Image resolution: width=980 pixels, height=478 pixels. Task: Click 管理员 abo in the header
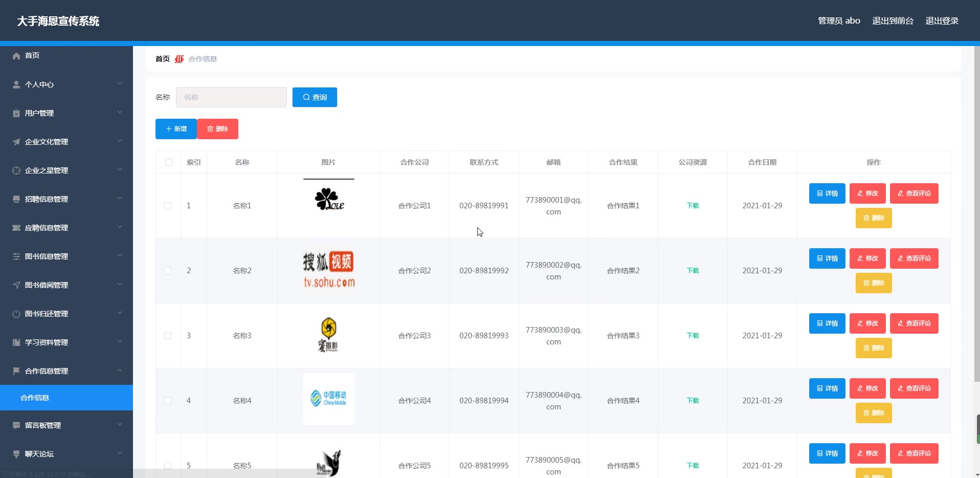pos(839,21)
